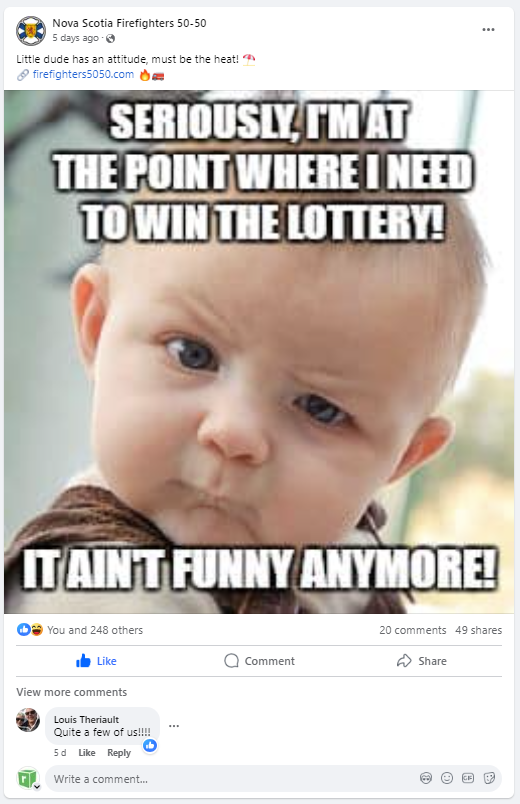
Task: Open the skeptical baby meme image
Action: tap(259, 352)
